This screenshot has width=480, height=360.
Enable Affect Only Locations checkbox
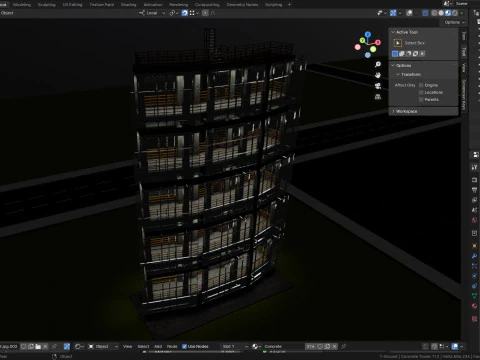[x=421, y=92]
